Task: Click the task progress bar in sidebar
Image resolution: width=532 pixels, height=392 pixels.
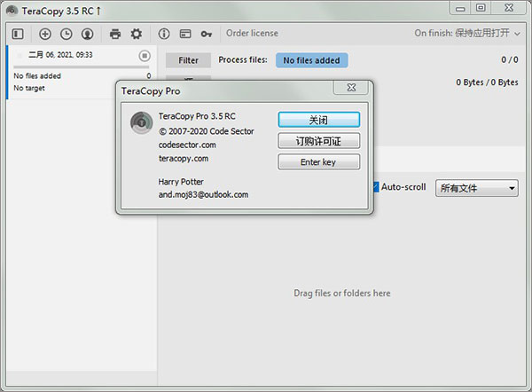Action: [81, 67]
